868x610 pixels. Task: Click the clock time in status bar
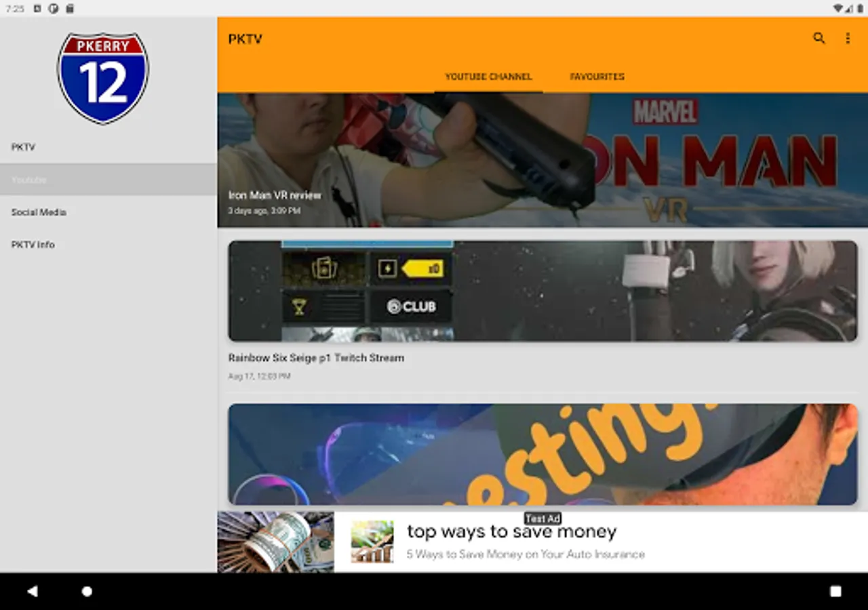click(14, 9)
